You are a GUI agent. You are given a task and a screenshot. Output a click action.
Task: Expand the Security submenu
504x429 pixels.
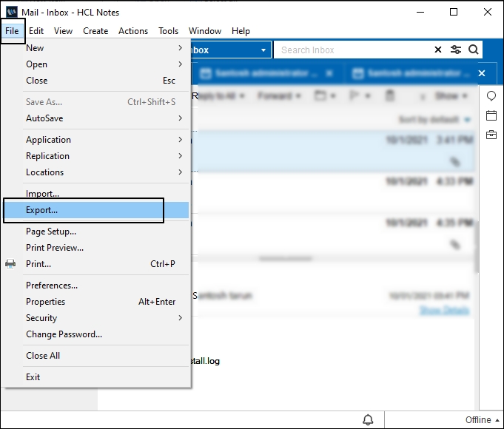tap(106, 318)
